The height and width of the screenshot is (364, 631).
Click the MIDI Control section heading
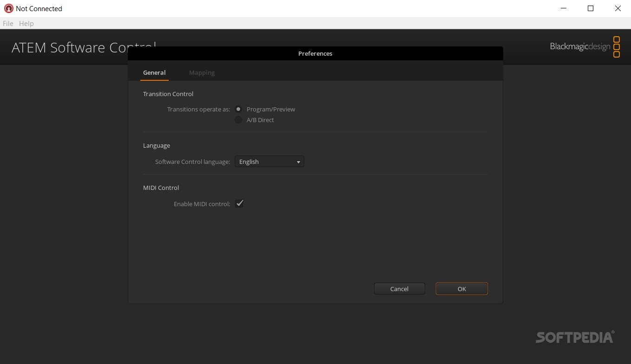click(x=161, y=188)
